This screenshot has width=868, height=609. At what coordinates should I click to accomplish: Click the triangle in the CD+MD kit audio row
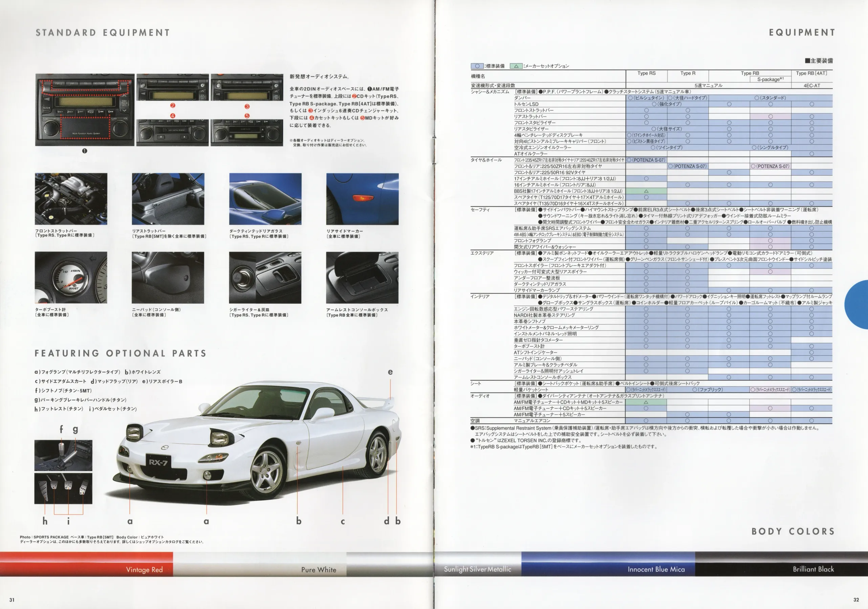[x=646, y=402]
